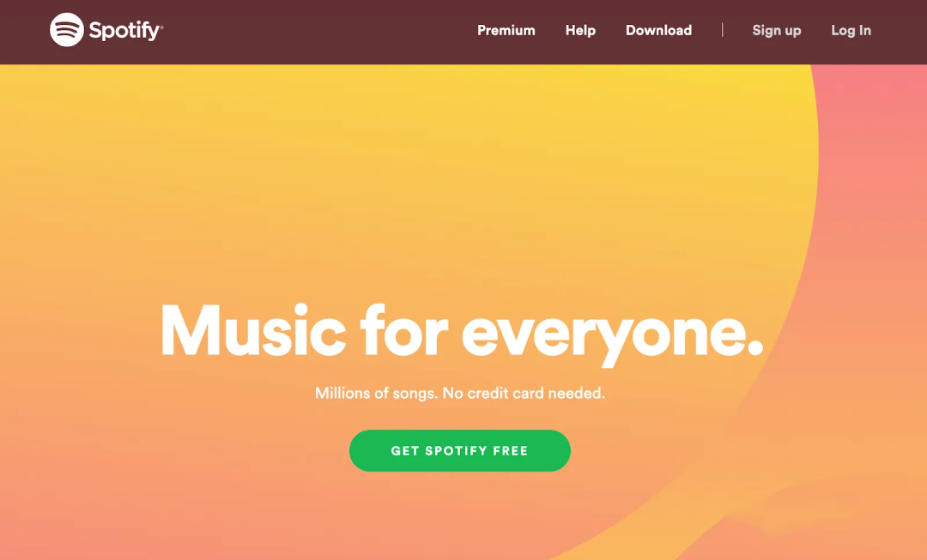Screen dimensions: 927x560
Task: Open the Premium page from navigation
Action: click(x=506, y=30)
